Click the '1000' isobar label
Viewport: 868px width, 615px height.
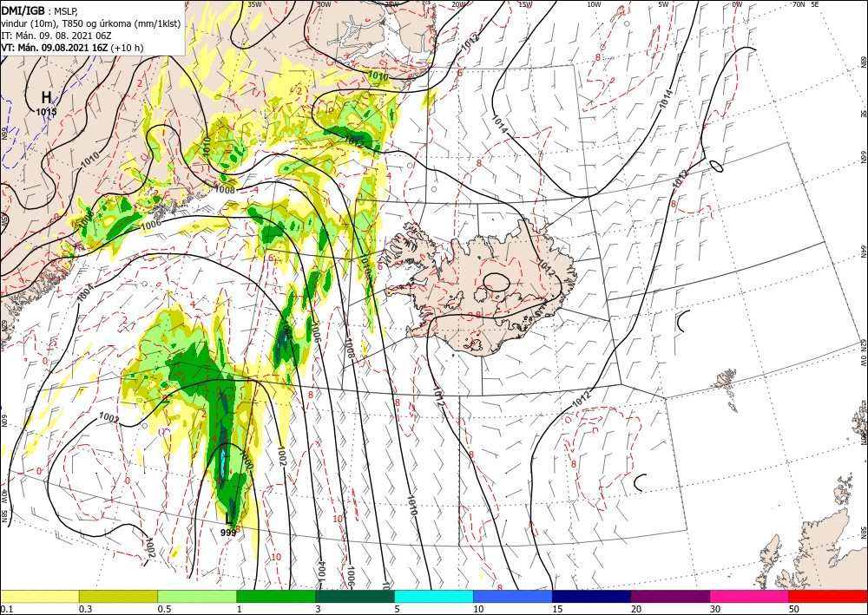247,460
